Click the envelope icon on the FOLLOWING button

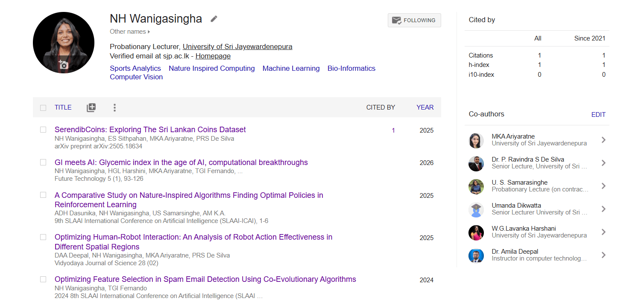396,20
